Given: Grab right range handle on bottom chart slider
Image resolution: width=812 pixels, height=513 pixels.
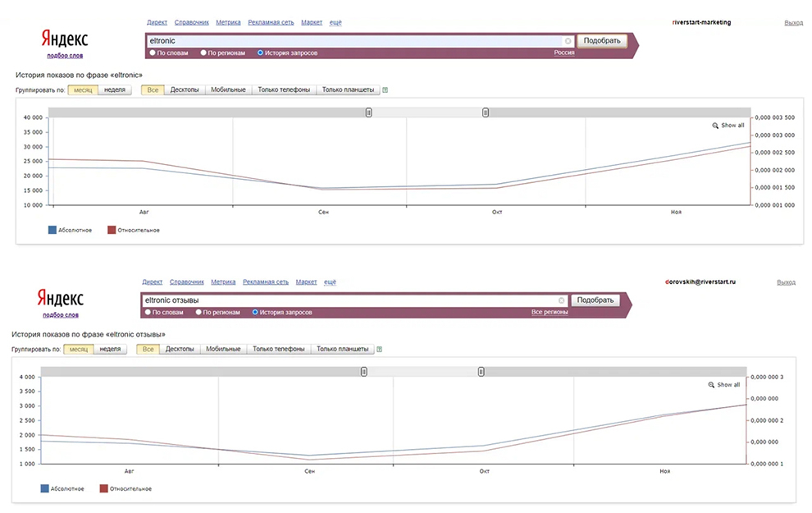Looking at the screenshot, I should (481, 372).
